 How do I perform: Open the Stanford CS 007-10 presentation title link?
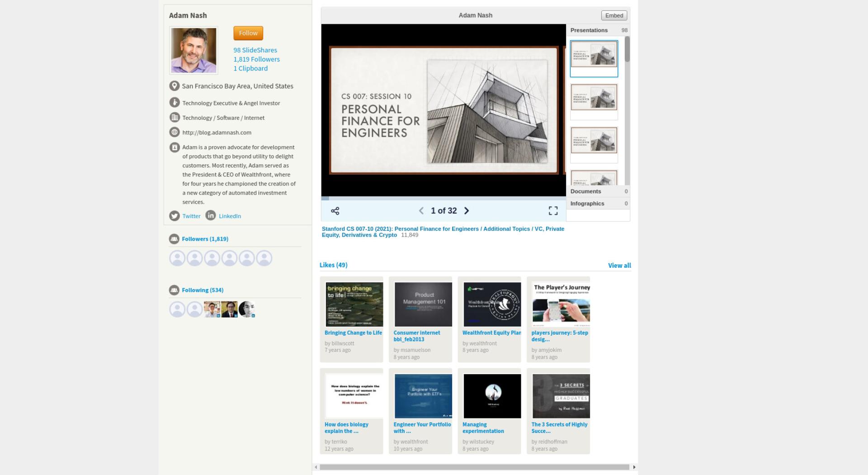(443, 232)
